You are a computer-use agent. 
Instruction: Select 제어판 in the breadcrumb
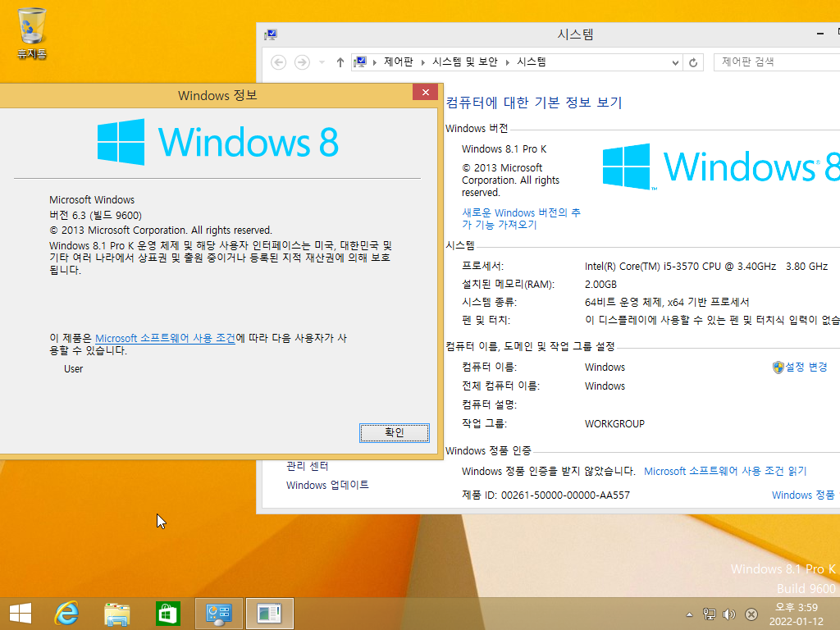tap(398, 62)
